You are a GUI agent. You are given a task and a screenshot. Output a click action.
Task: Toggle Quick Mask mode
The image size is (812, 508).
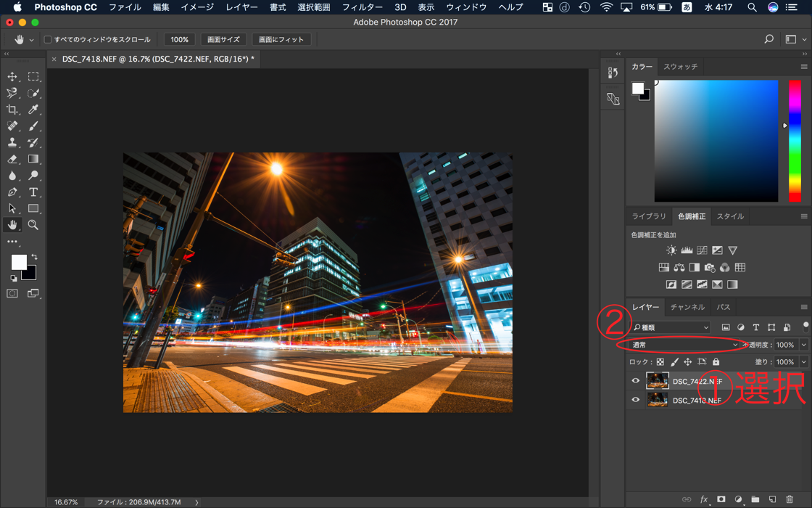point(12,293)
